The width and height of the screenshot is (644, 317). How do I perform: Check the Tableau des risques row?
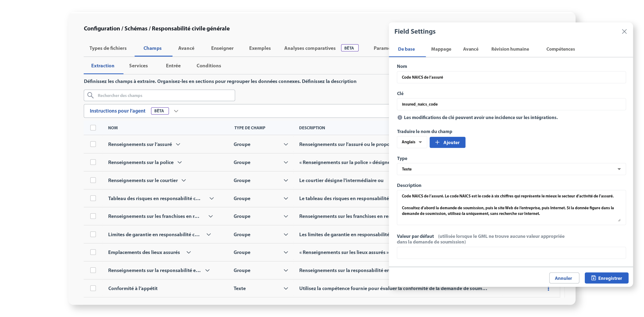(93, 198)
